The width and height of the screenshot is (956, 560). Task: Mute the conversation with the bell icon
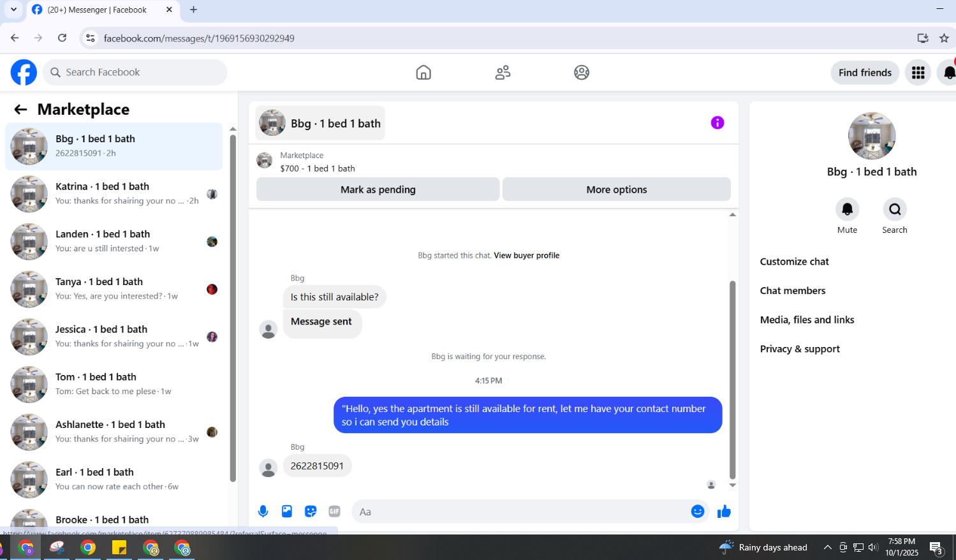pyautogui.click(x=847, y=209)
